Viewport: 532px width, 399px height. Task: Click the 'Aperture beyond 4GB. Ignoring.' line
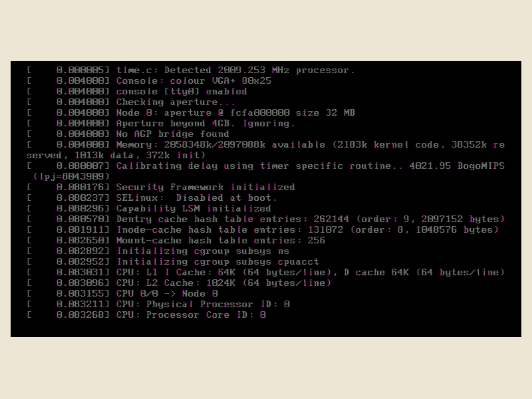(x=161, y=124)
